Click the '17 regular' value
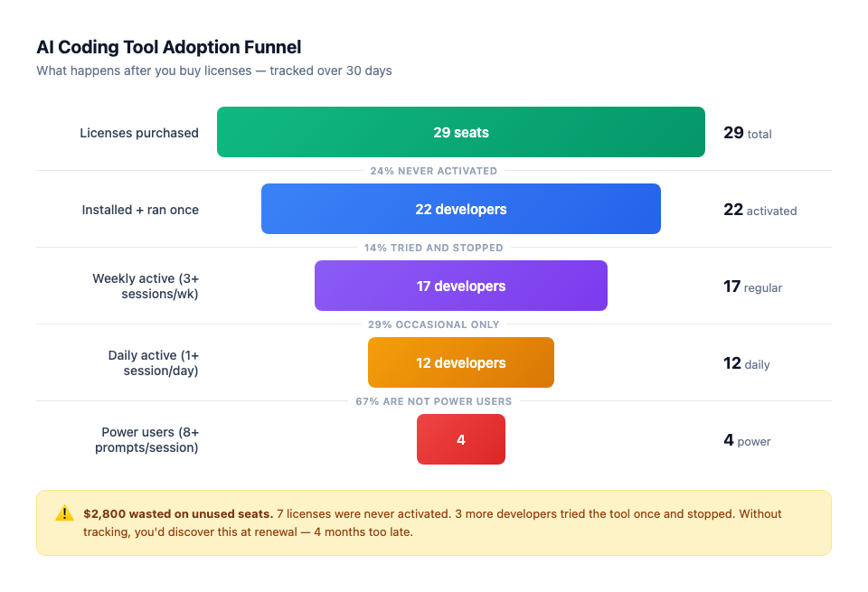The width and height of the screenshot is (868, 592). [753, 287]
